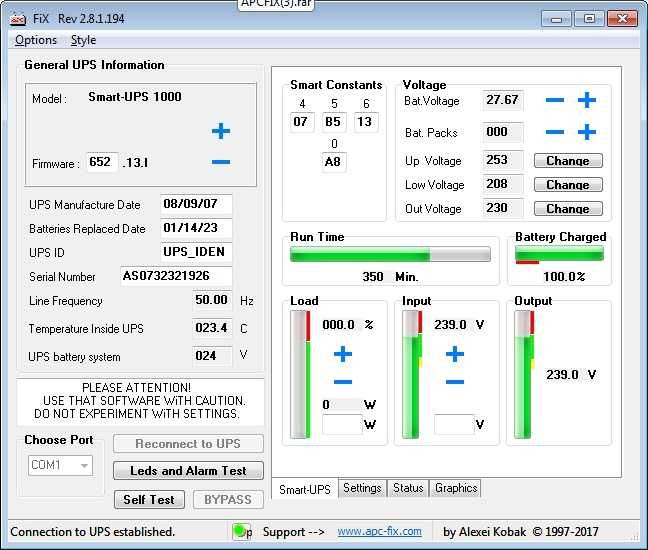Viewport: 648px width, 550px height.
Task: Switch to the Status tab
Action: (408, 488)
